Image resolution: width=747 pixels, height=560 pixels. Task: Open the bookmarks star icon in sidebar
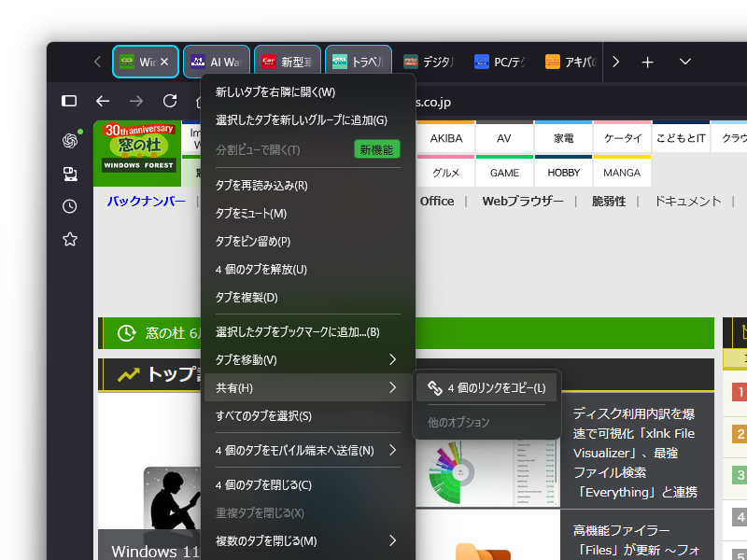coord(70,239)
